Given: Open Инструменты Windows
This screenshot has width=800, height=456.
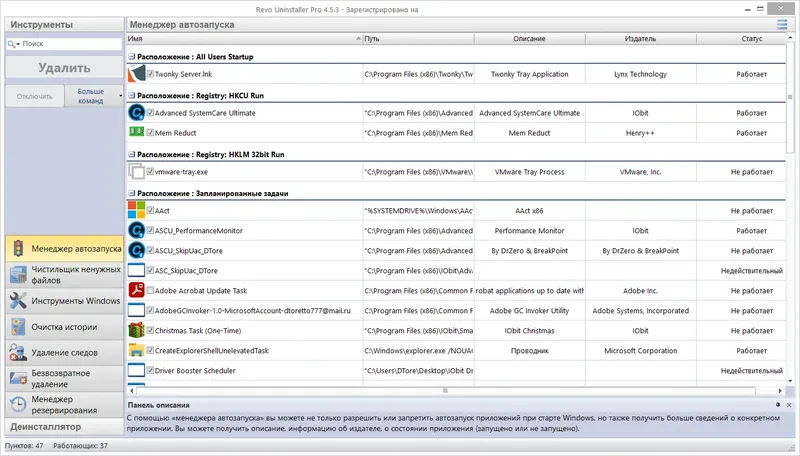Looking at the screenshot, I should click(64, 301).
